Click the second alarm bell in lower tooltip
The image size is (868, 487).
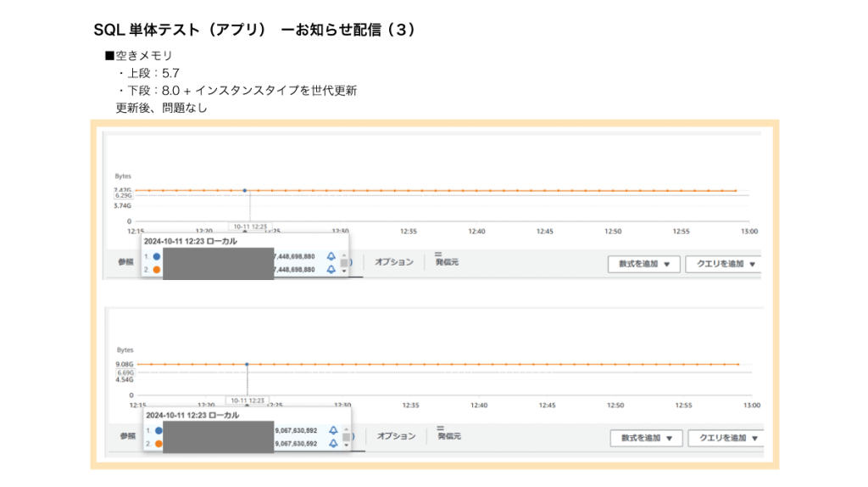[333, 444]
